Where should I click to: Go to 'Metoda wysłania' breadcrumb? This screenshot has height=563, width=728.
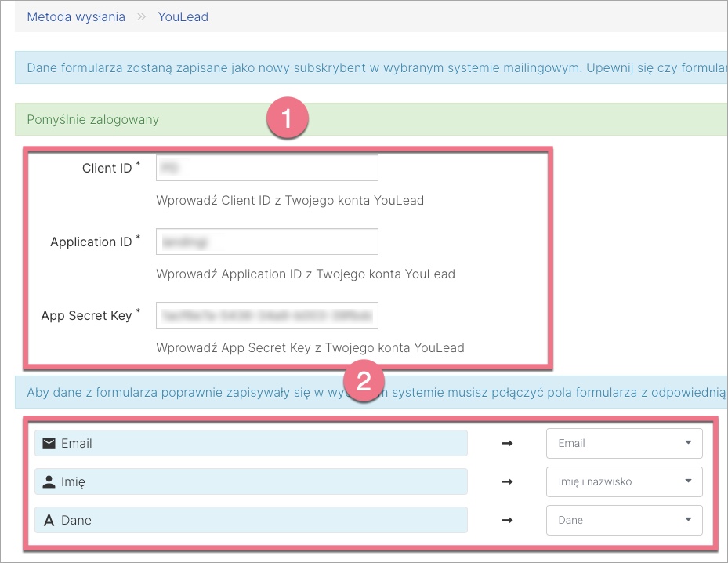(x=76, y=16)
